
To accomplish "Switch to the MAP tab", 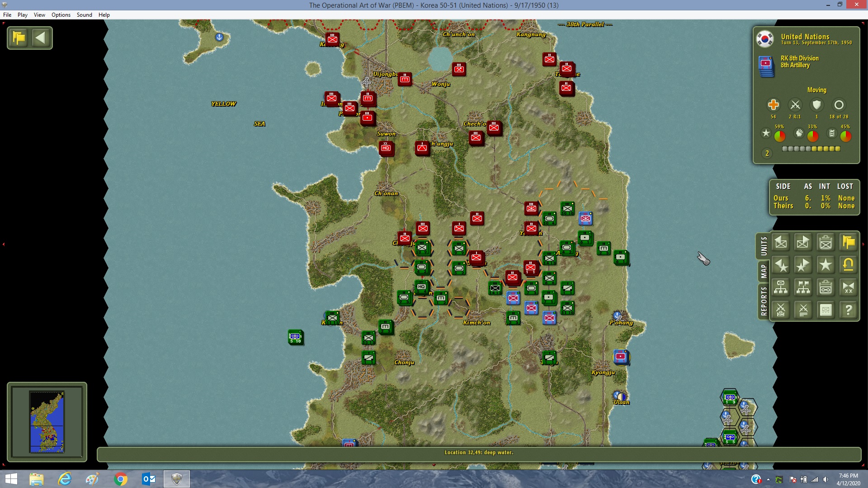I will click(764, 271).
